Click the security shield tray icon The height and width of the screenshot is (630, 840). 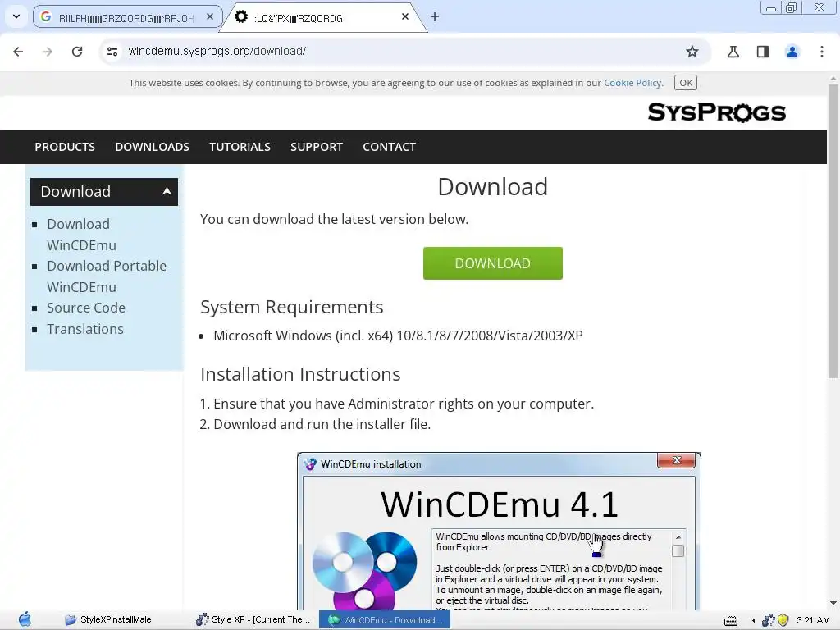tap(783, 620)
